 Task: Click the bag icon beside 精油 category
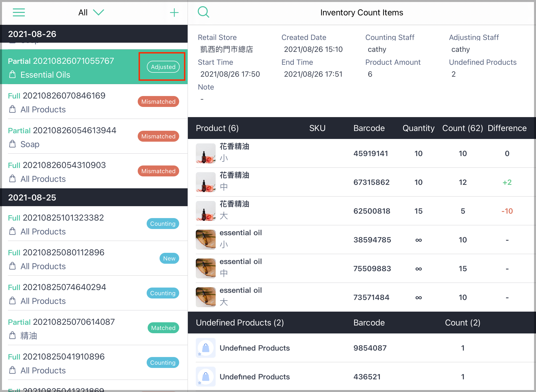pos(12,335)
